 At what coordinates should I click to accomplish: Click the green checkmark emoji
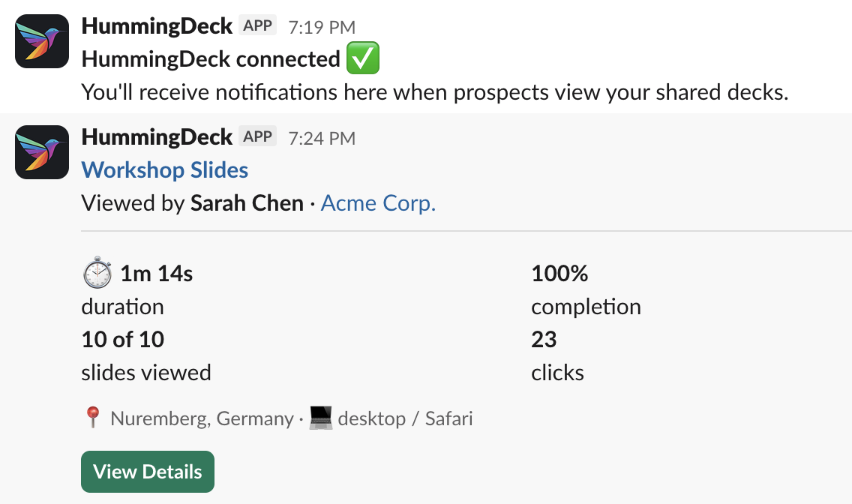362,58
